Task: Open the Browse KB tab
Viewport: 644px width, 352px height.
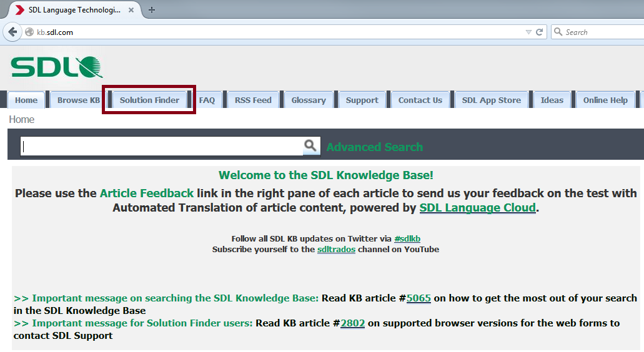Action: click(x=79, y=100)
